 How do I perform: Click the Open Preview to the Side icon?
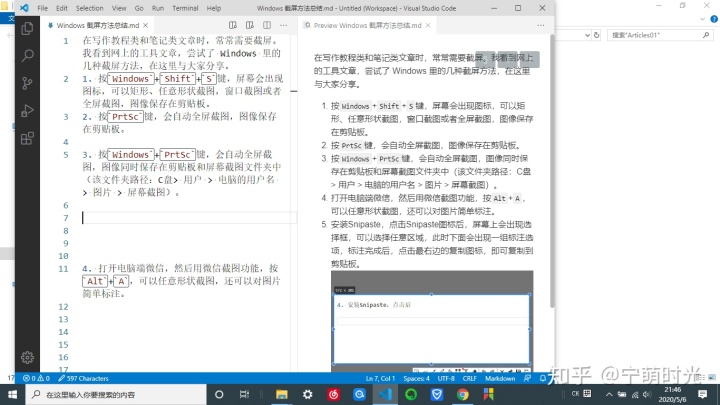click(250, 25)
